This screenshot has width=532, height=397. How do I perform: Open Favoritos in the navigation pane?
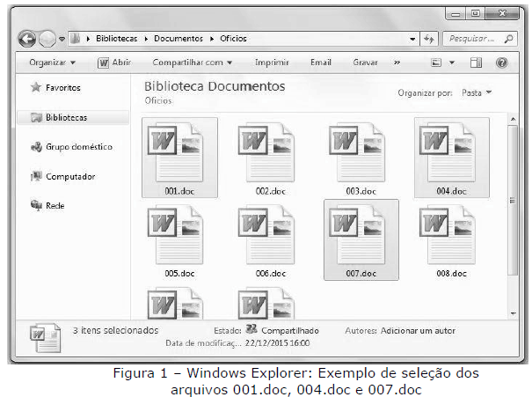[62, 88]
